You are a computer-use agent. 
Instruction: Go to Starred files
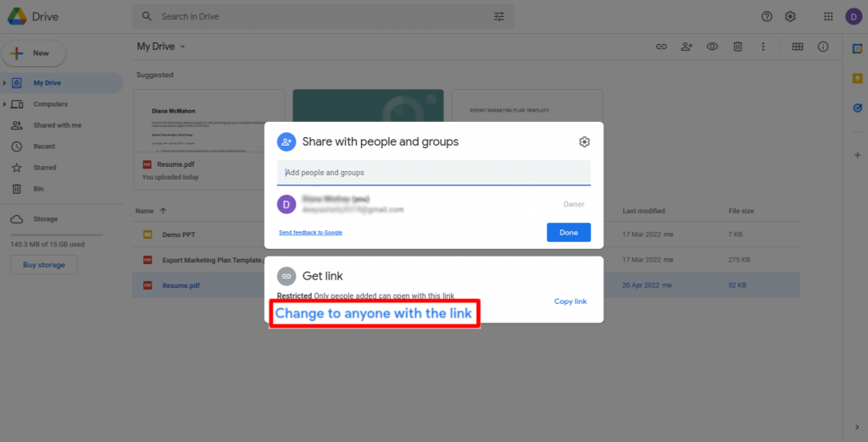44,168
